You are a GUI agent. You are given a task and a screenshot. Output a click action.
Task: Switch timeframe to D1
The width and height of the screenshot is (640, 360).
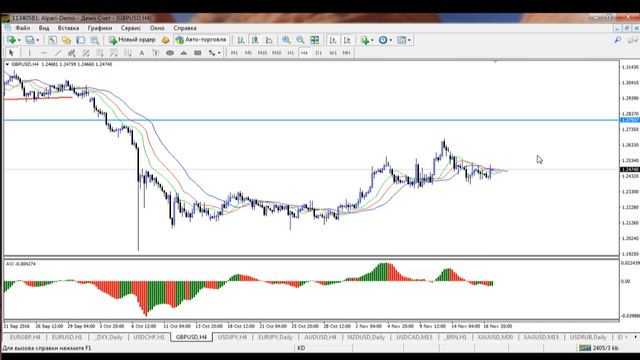[x=318, y=53]
